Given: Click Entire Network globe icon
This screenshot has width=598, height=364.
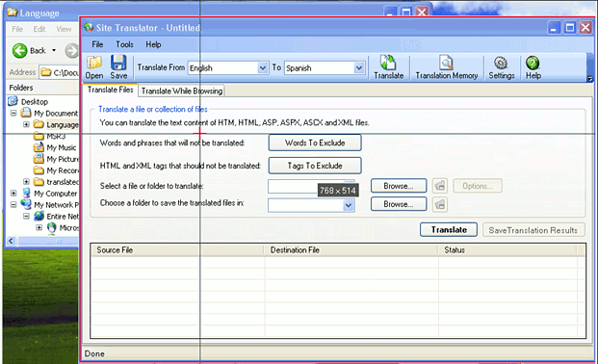Looking at the screenshot, I should 39,216.
